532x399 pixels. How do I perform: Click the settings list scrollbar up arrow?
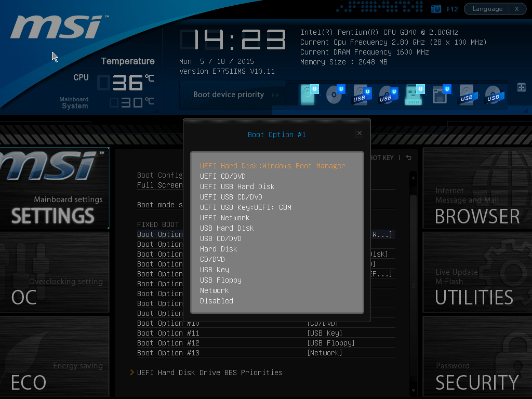pos(413,178)
